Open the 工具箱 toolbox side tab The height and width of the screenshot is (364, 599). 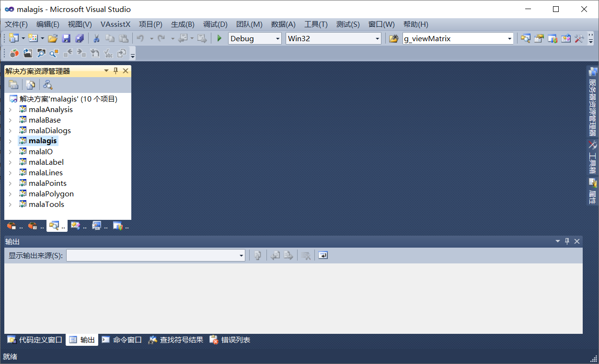[593, 157]
